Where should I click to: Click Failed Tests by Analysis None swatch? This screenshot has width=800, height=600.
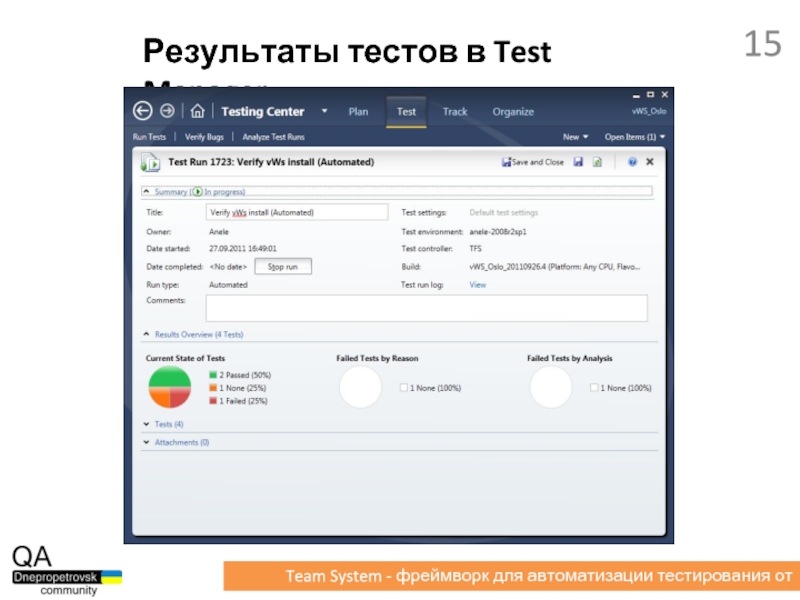pyautogui.click(x=594, y=388)
